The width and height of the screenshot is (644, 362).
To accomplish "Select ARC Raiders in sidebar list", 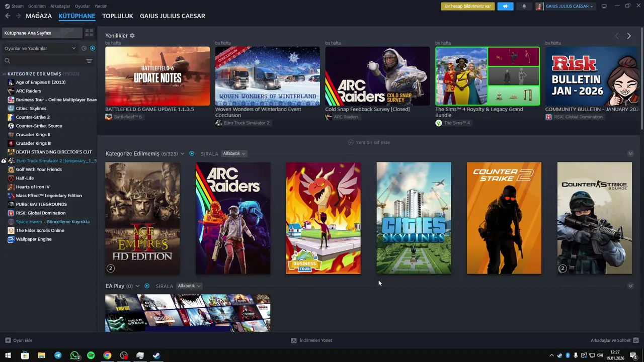I will click(29, 91).
